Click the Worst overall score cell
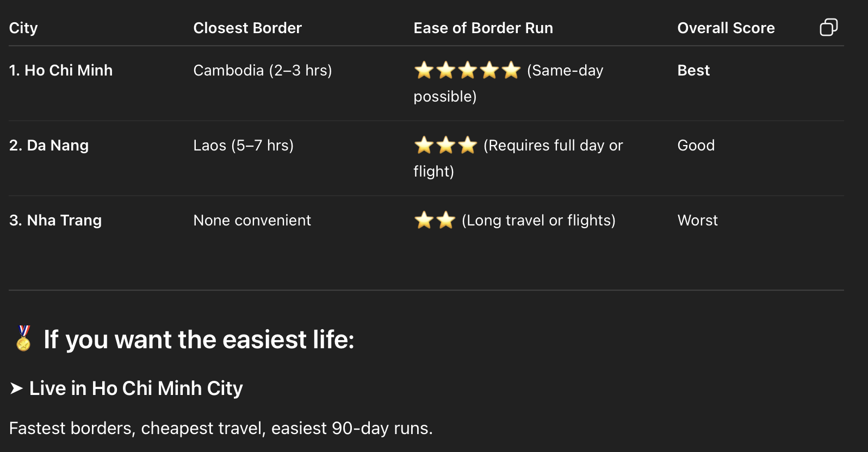Image resolution: width=868 pixels, height=452 pixels. click(697, 220)
